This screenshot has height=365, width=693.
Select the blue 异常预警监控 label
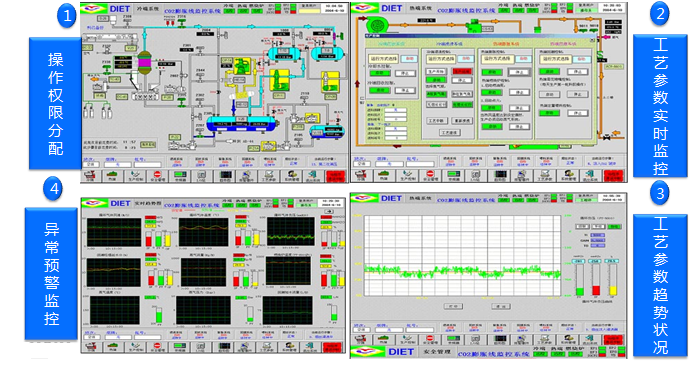[x=51, y=274]
